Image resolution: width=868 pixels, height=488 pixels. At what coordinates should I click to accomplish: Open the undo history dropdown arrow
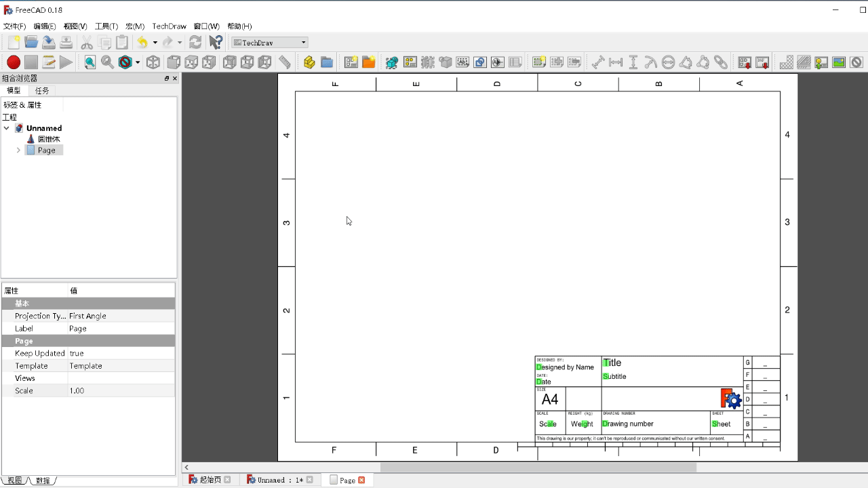tap(155, 43)
